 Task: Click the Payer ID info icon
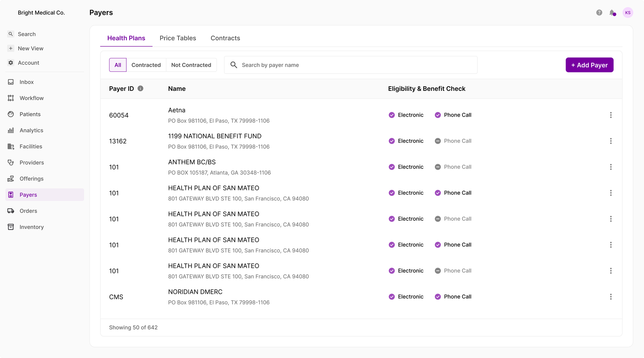(x=140, y=88)
